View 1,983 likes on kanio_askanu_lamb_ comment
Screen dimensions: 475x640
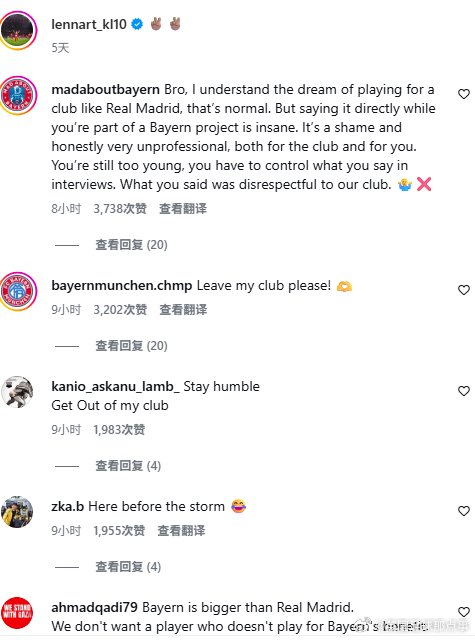coord(119,430)
